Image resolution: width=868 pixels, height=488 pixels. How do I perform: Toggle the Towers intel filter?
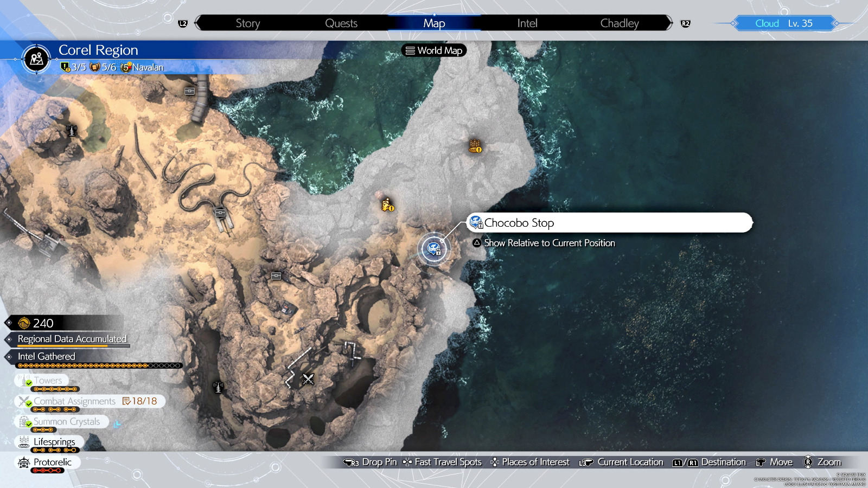click(x=47, y=381)
